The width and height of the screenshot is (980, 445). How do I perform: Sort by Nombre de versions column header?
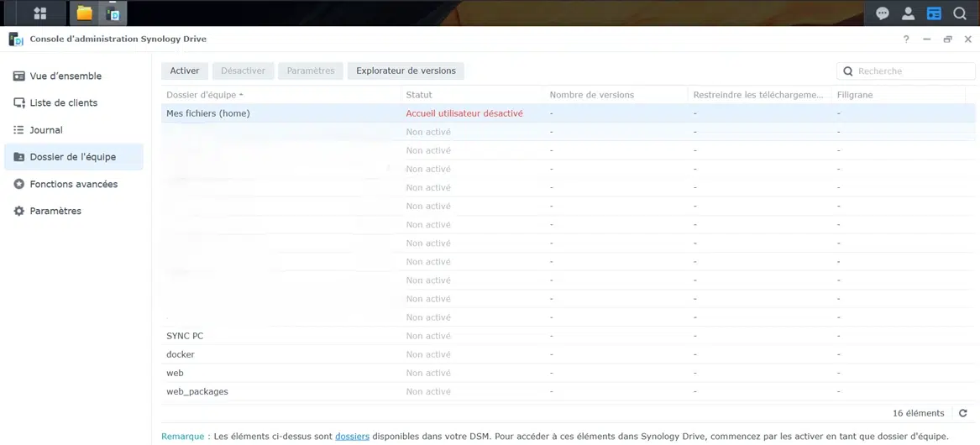[616, 95]
